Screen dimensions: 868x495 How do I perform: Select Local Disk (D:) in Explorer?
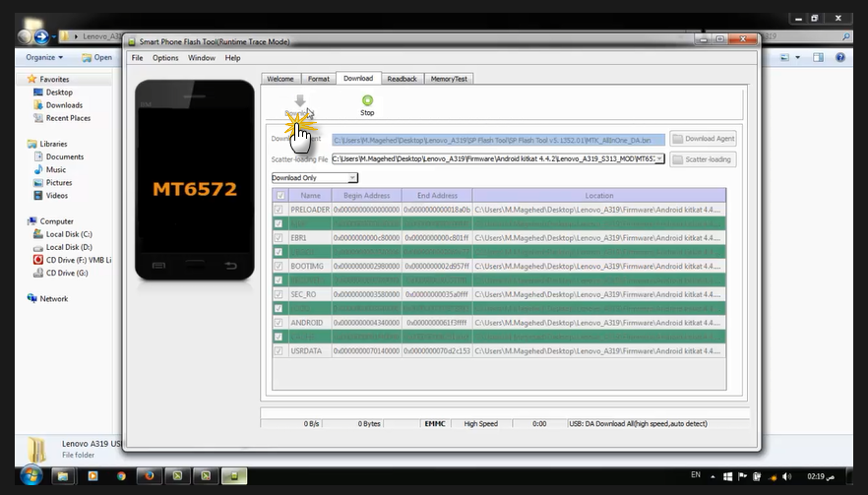[x=69, y=247]
